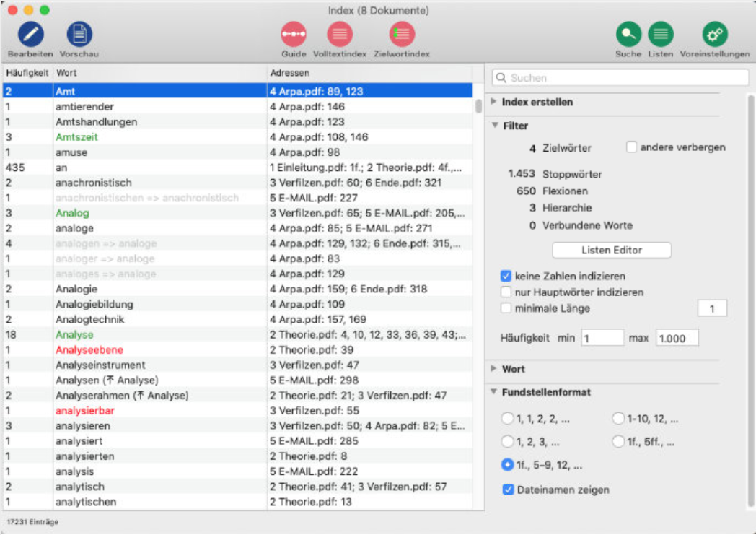Uncheck keine Zahlen indizieren
The height and width of the screenshot is (535, 756).
[506, 276]
